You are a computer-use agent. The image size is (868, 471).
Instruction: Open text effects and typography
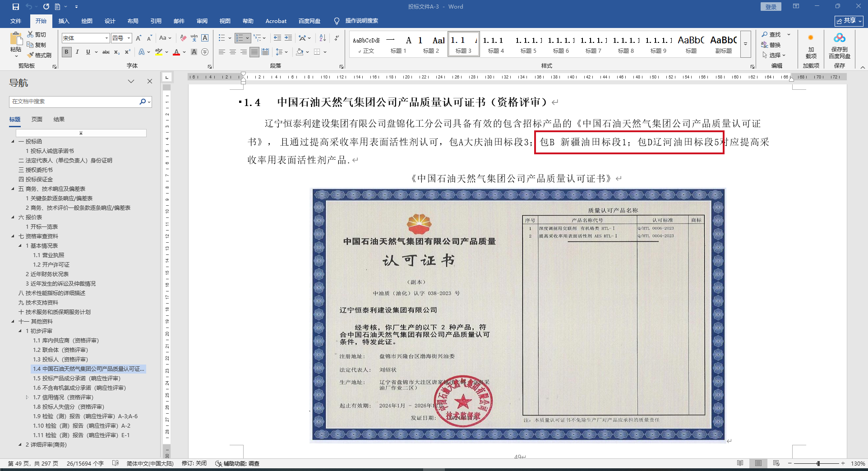[142, 52]
